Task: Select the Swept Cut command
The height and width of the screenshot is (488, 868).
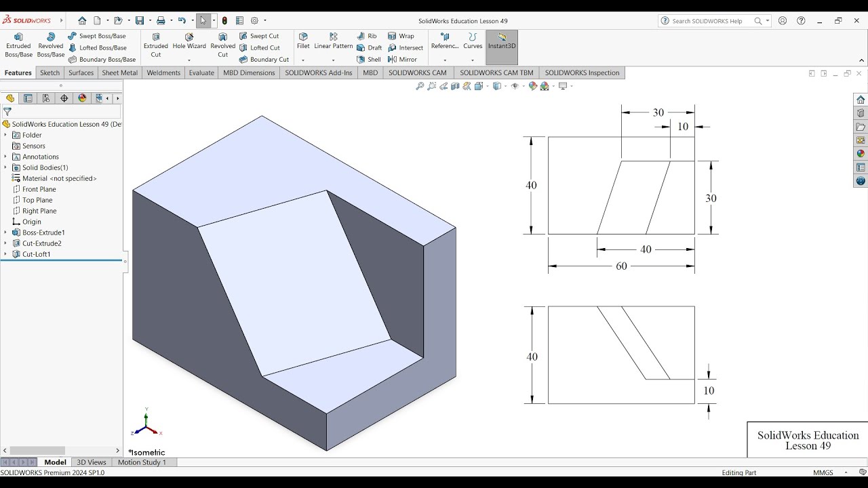Action: click(258, 36)
